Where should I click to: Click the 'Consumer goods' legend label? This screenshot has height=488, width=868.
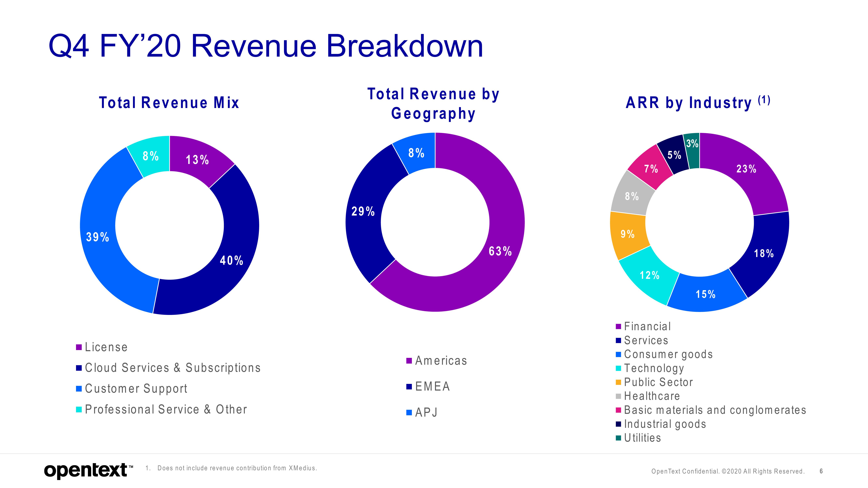[x=669, y=354]
